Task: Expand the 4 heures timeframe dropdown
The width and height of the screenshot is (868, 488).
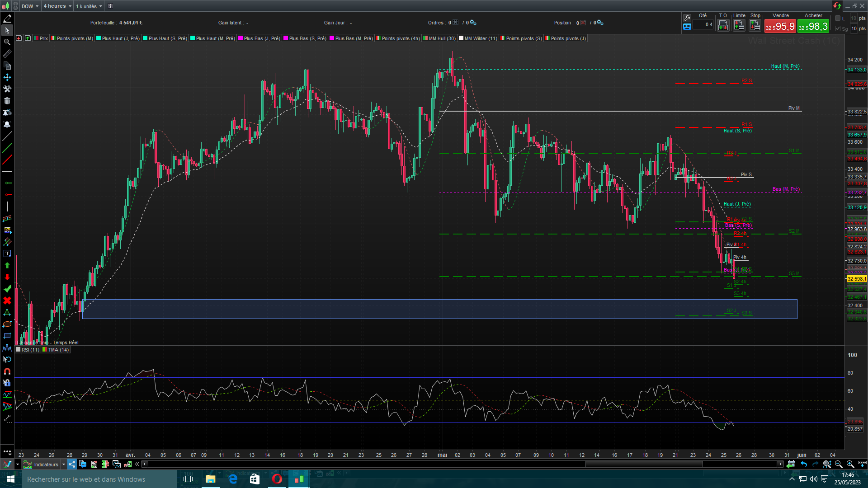Action: coord(57,6)
